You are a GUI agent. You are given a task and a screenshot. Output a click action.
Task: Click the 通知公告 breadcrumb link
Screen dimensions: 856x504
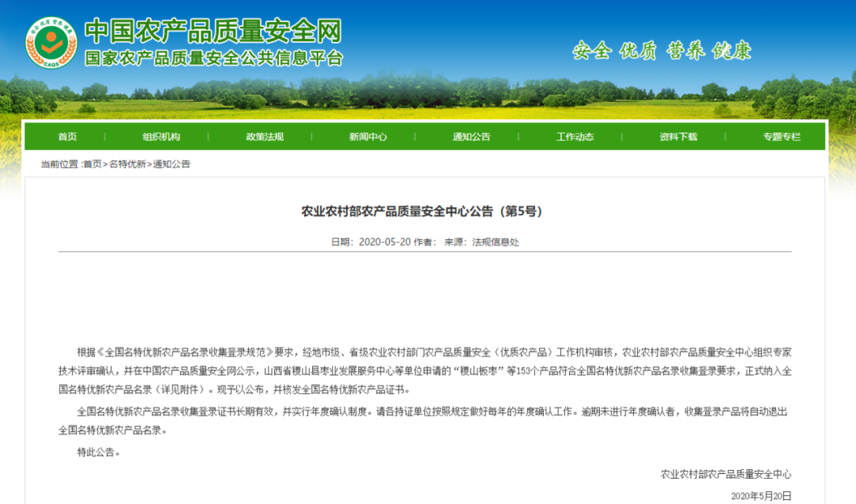pos(172,164)
